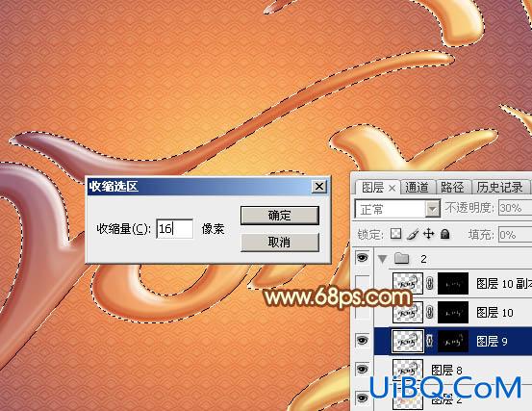Click the folder icon of group 2
This screenshot has width=532, height=411.
pos(402,259)
